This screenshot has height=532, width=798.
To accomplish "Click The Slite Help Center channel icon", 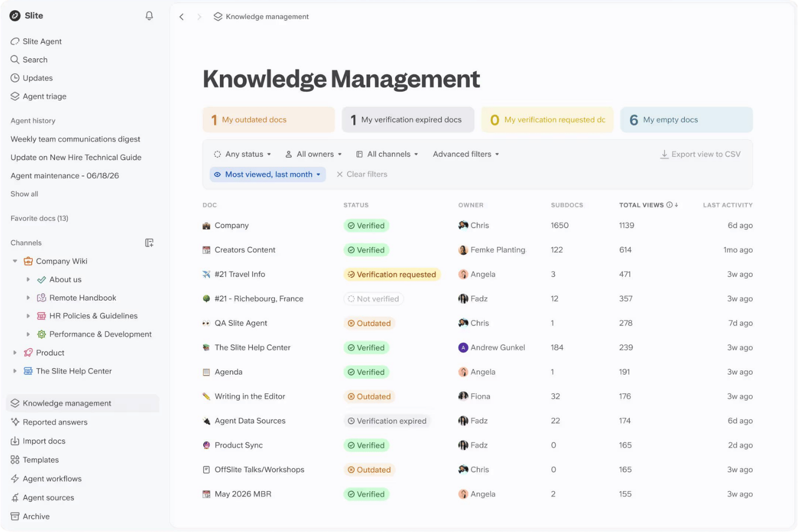I will pos(28,371).
